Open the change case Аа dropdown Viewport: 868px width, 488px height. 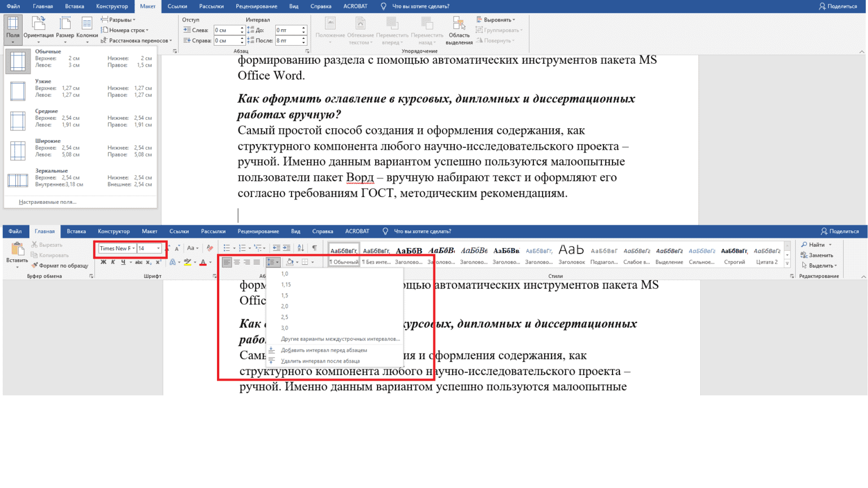[193, 248]
